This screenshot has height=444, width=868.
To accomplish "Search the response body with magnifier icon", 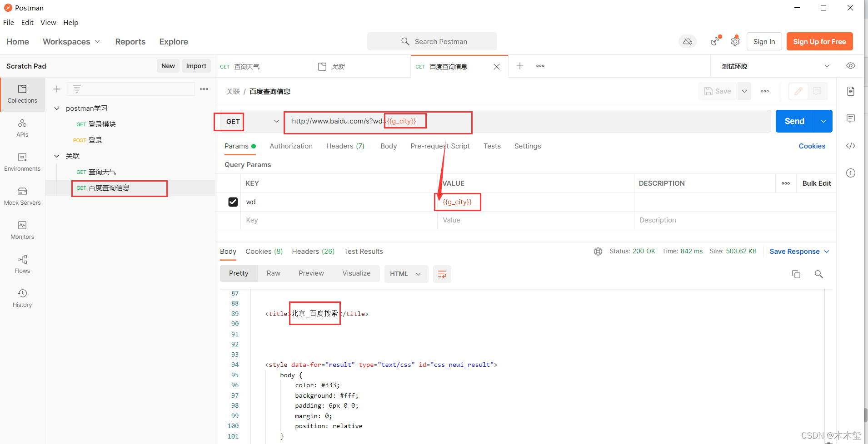I will click(818, 274).
